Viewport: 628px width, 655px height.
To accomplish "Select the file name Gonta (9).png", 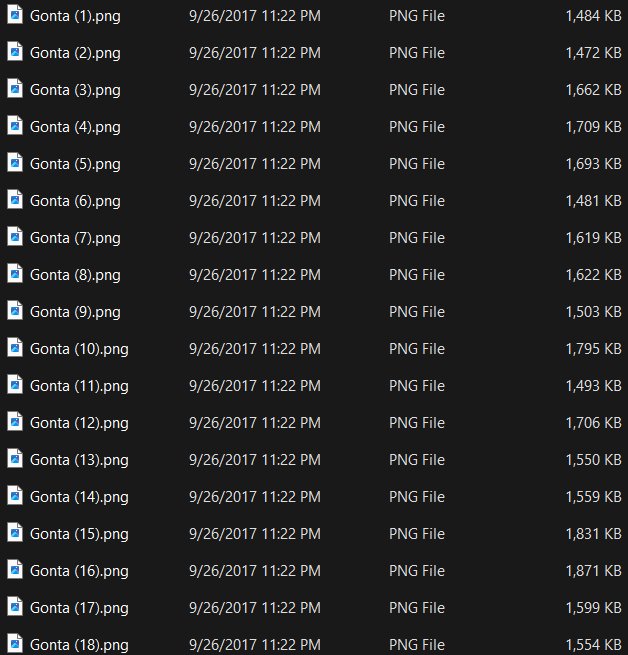I will pyautogui.click(x=75, y=312).
